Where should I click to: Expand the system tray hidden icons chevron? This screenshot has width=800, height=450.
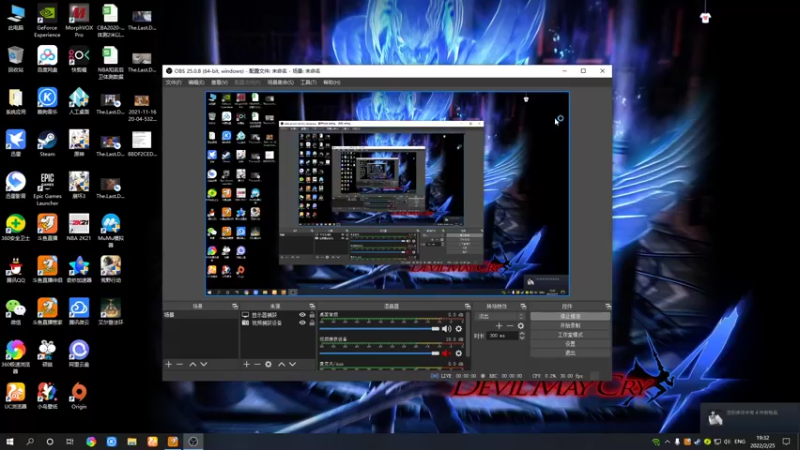tap(667, 442)
